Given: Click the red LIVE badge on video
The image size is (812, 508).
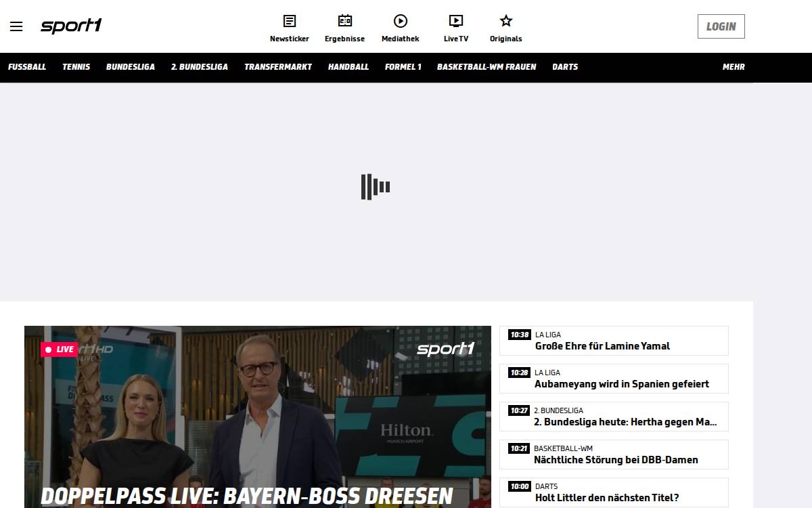Looking at the screenshot, I should coord(59,350).
